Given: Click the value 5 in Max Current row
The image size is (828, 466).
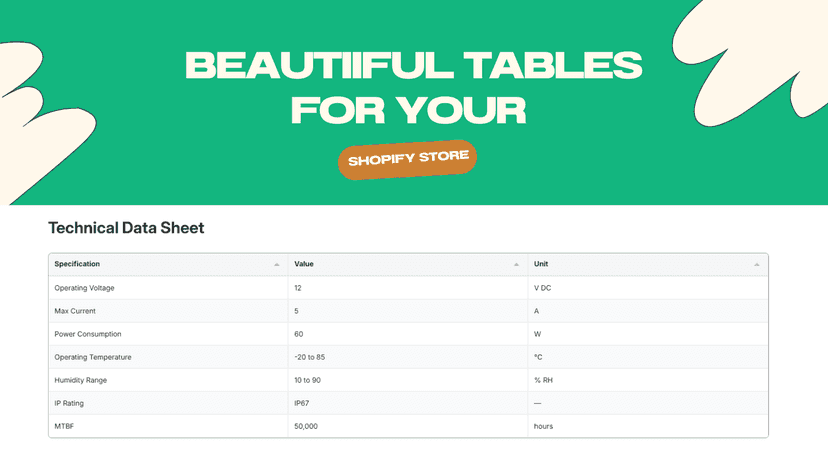Looking at the screenshot, I should (x=296, y=311).
